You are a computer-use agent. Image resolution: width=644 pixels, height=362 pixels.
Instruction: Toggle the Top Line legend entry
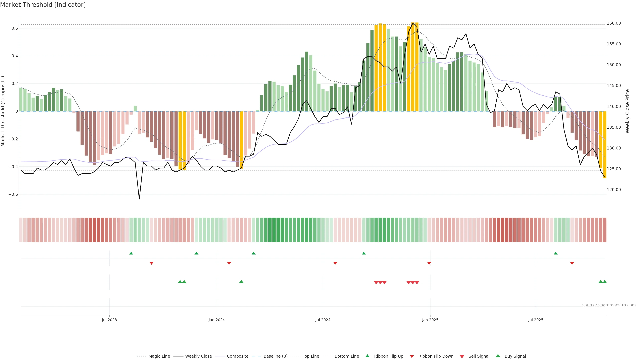pyautogui.click(x=311, y=356)
